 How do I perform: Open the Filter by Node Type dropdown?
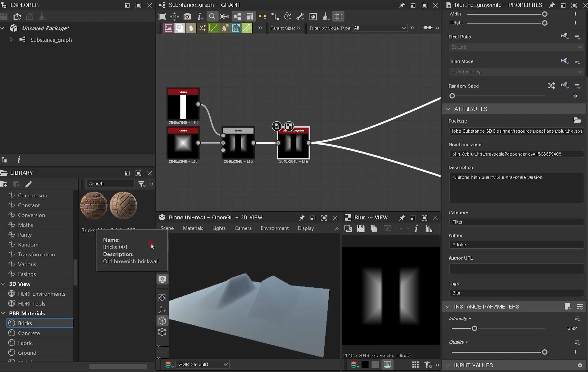[379, 28]
